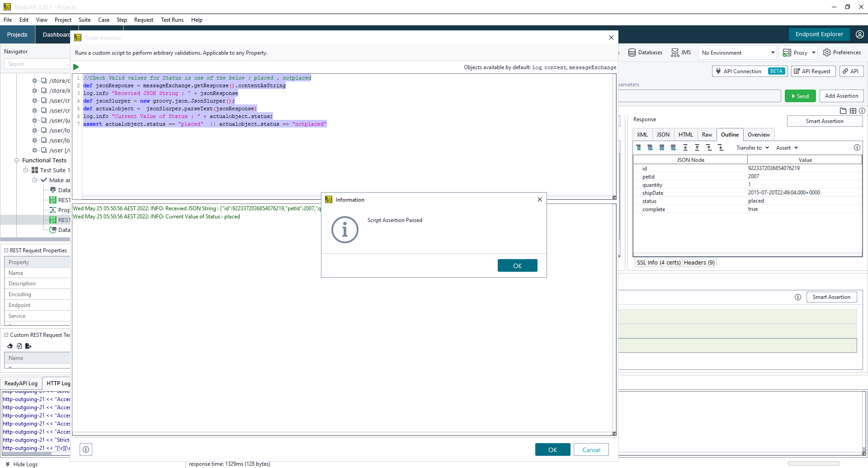Click the grid layout icon above the Response panel

coord(853,111)
